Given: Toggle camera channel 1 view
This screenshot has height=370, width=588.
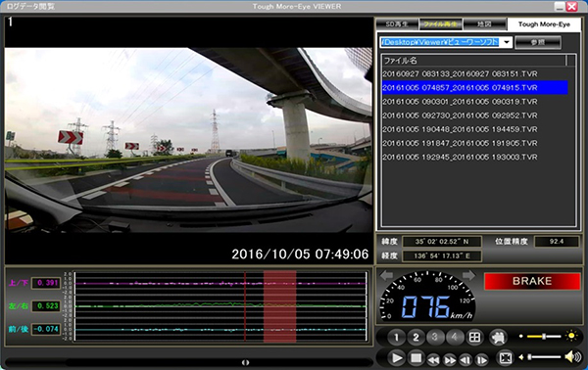Looking at the screenshot, I should pos(396,338).
